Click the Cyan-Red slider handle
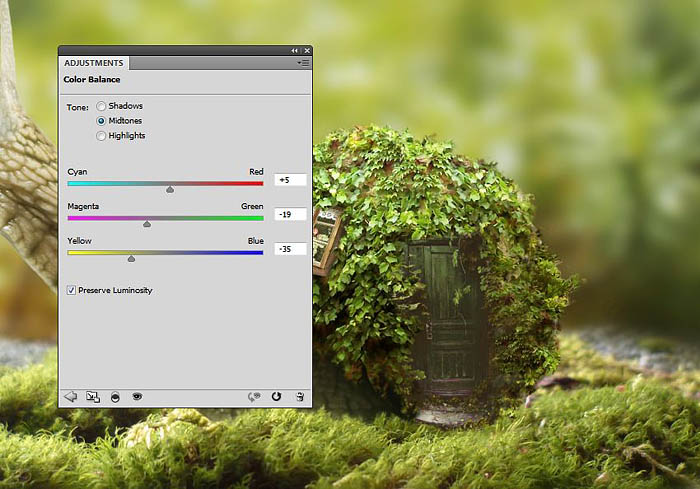700x489 pixels. tap(169, 188)
